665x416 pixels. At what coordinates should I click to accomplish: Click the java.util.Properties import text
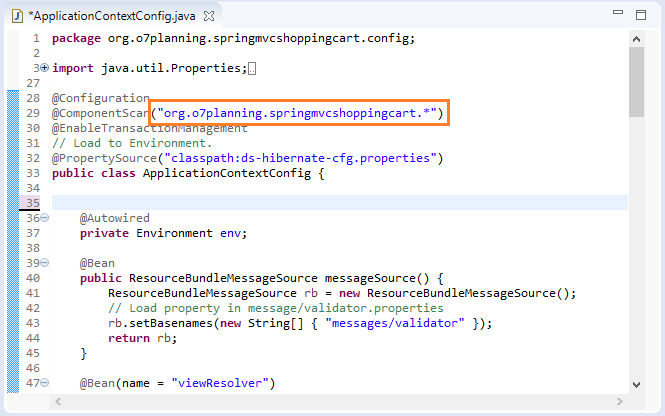[x=170, y=68]
